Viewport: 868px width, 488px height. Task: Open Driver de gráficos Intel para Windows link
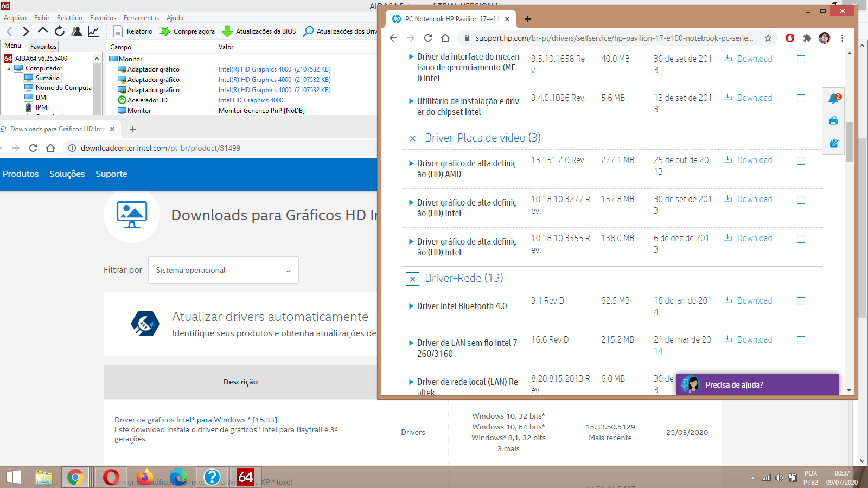tap(196, 420)
